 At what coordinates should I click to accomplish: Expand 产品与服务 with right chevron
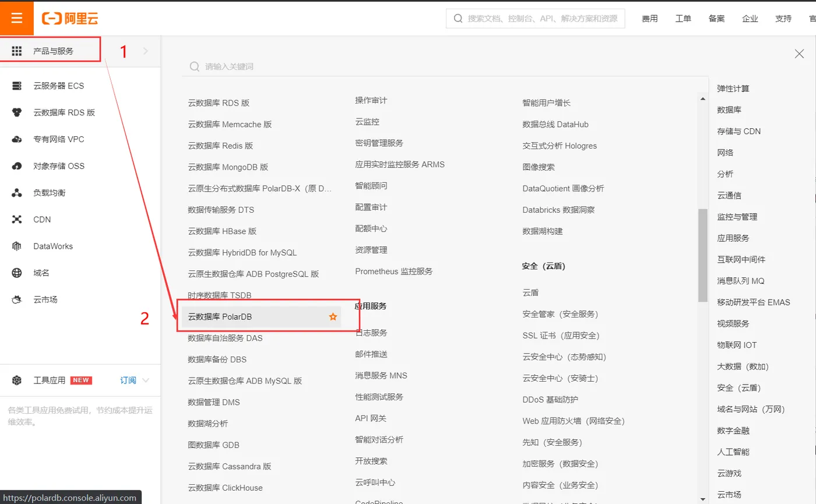click(x=146, y=51)
